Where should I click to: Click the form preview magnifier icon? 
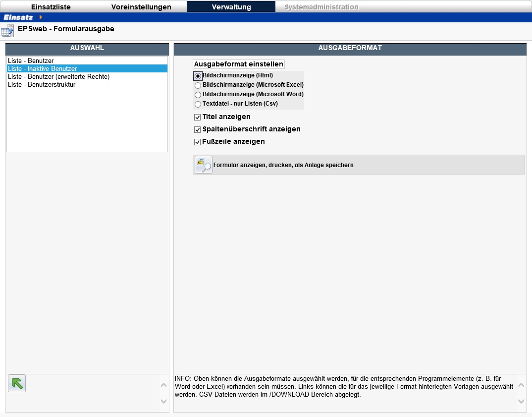pos(204,165)
